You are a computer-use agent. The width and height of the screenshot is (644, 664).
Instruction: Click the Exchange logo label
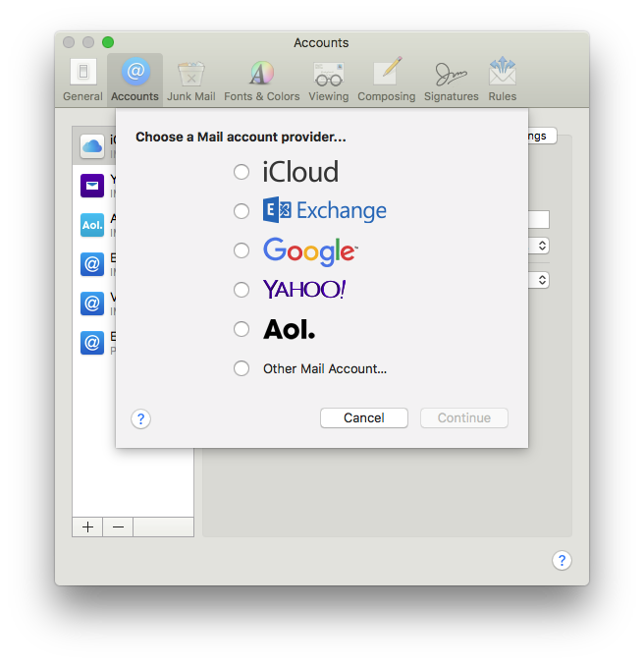tap(325, 210)
